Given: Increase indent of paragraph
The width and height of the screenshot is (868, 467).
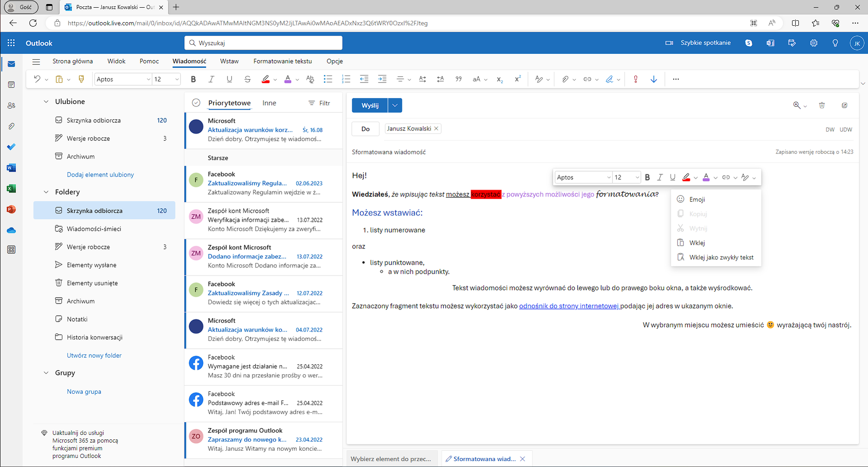Looking at the screenshot, I should (382, 79).
